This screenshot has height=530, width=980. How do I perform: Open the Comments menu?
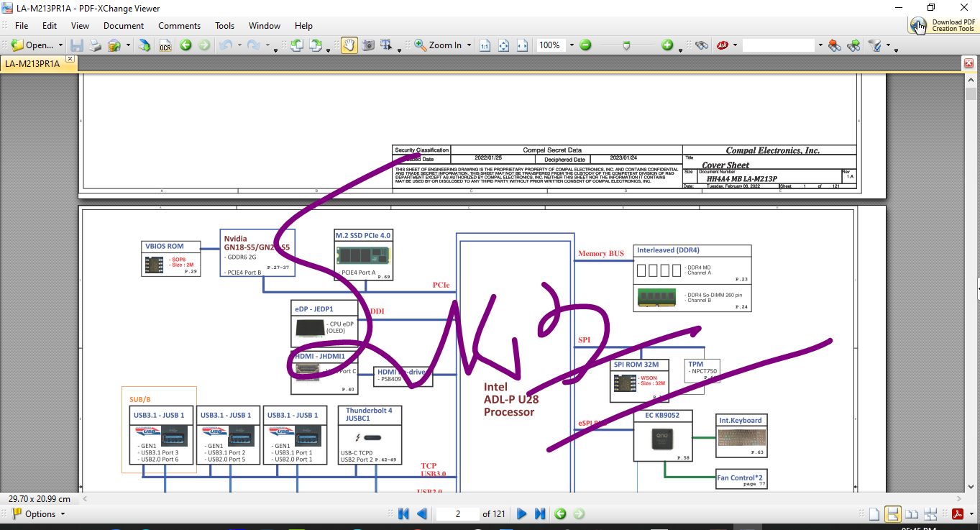point(180,26)
